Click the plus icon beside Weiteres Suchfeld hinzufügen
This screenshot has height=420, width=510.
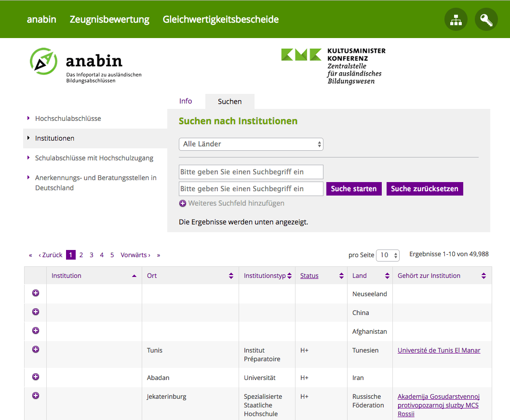click(x=182, y=203)
